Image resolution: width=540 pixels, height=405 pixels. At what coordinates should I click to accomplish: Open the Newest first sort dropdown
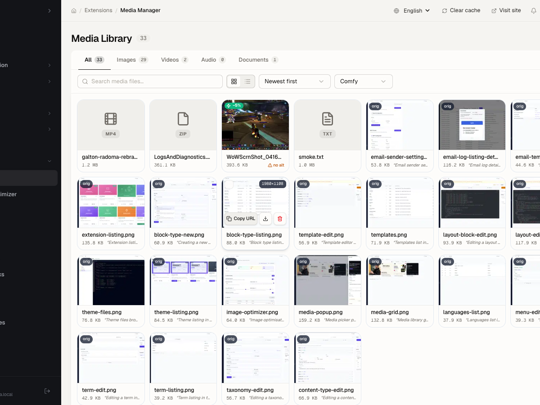[x=294, y=81]
